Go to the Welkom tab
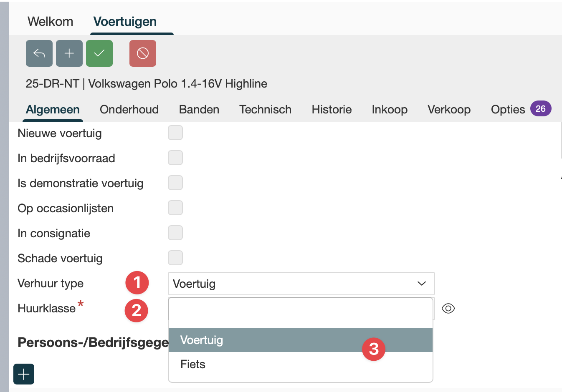Image resolution: width=562 pixels, height=392 pixels. [x=50, y=22]
